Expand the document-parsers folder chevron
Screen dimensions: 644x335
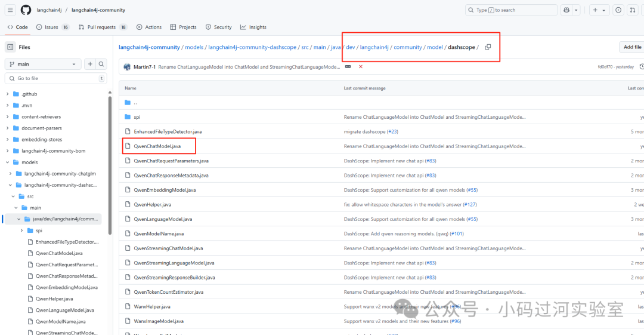tap(7, 128)
